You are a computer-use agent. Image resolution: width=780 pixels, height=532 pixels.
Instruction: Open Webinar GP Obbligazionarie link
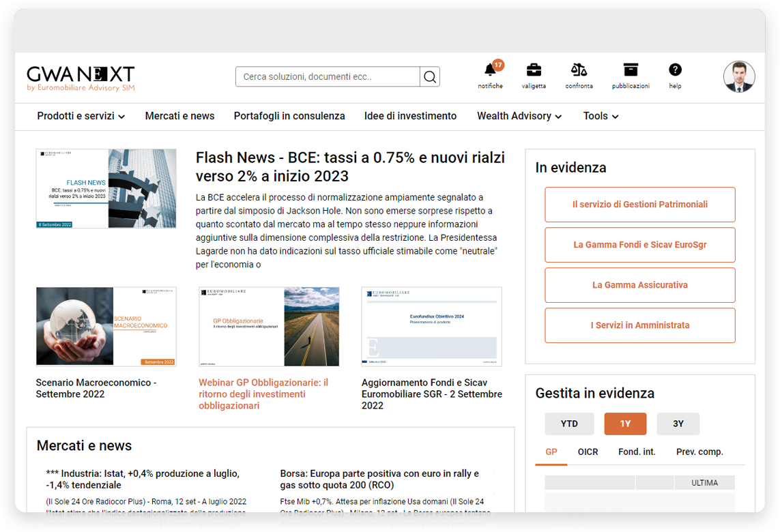(x=263, y=394)
